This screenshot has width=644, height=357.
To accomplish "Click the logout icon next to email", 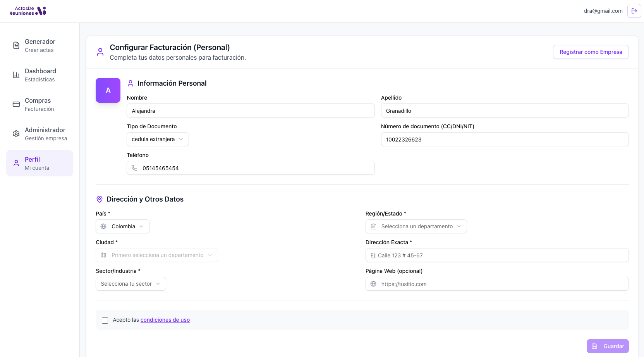I will [x=634, y=11].
